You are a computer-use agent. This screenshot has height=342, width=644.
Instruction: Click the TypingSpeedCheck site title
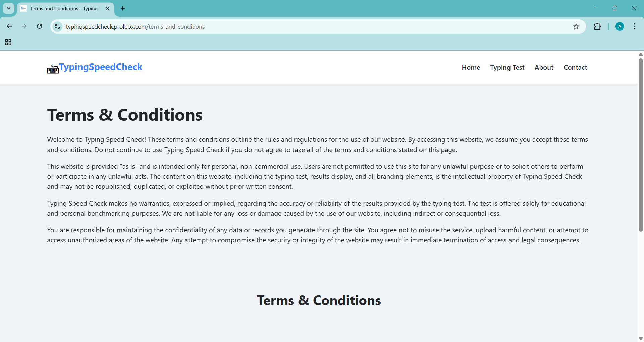tap(101, 67)
